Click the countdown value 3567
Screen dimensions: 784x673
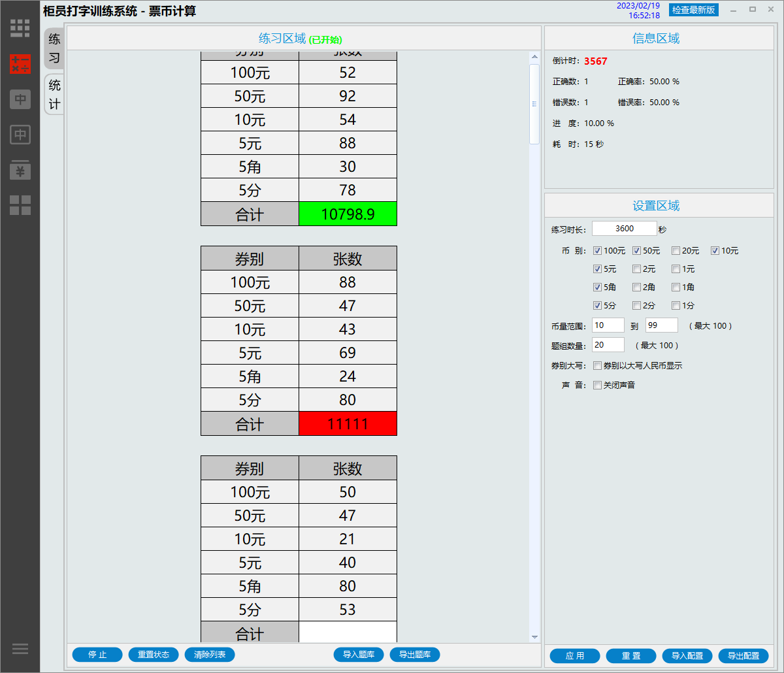click(x=596, y=61)
